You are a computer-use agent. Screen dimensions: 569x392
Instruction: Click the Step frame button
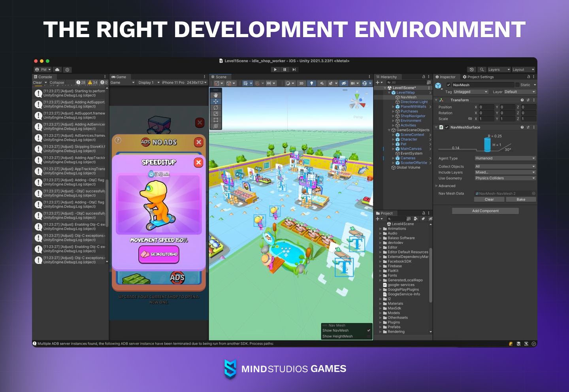[x=294, y=70]
